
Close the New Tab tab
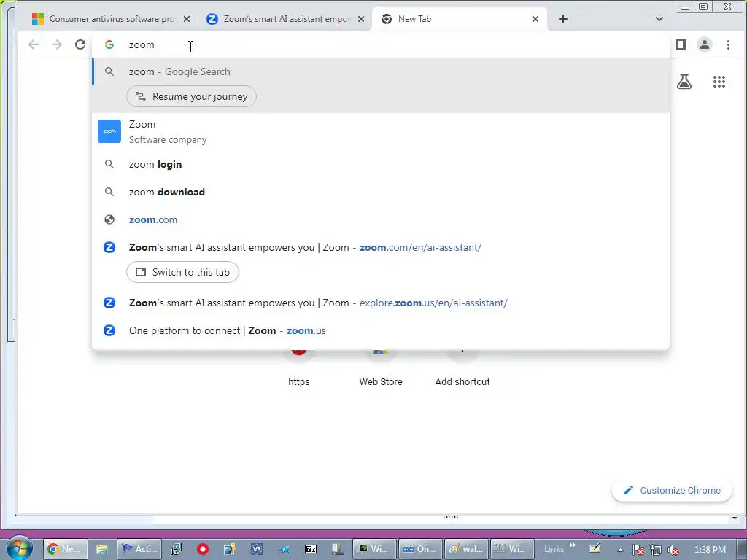click(x=535, y=19)
